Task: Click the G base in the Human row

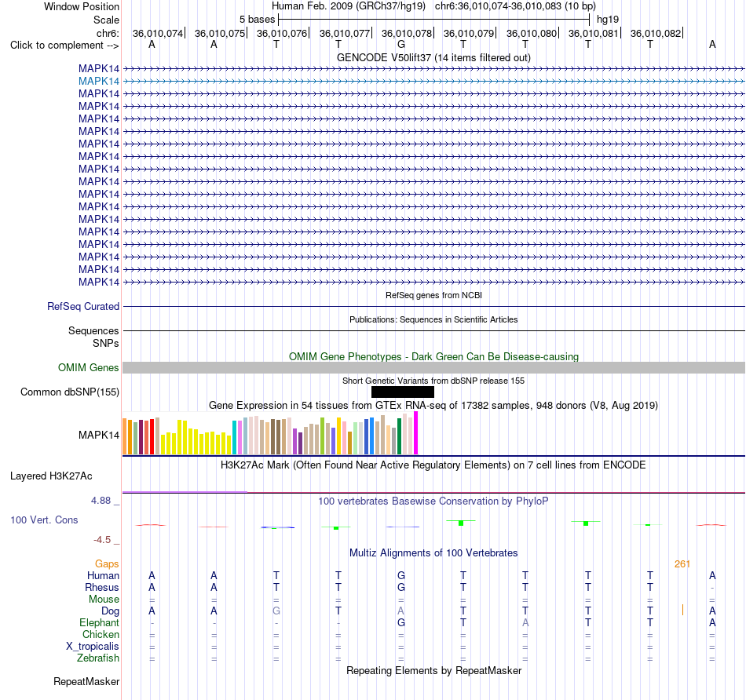Action: tap(401, 575)
